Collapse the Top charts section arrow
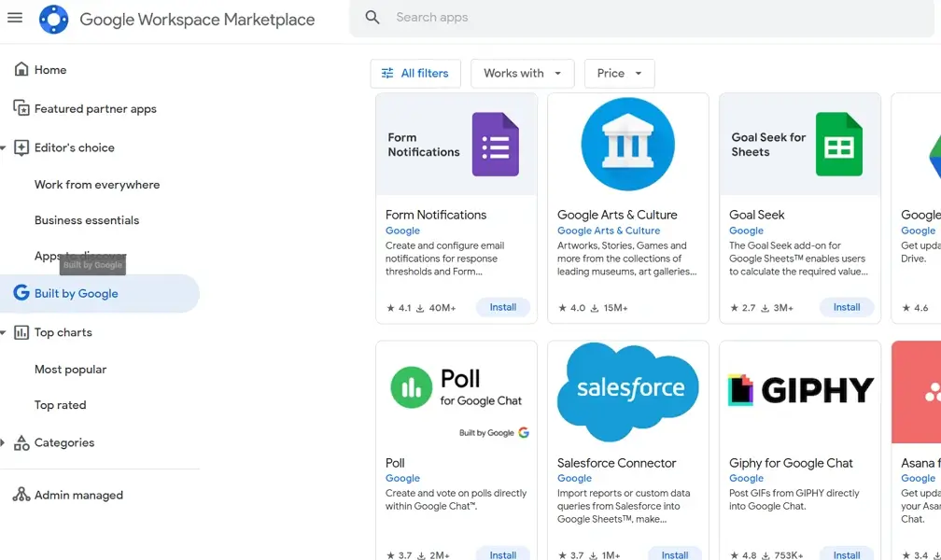The image size is (941, 560). click(x=3, y=332)
